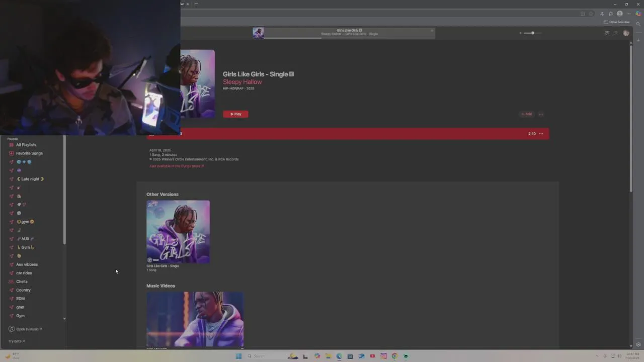Open Chrome from the taskbar
Viewport: 644px width, 362px height.
[394, 356]
